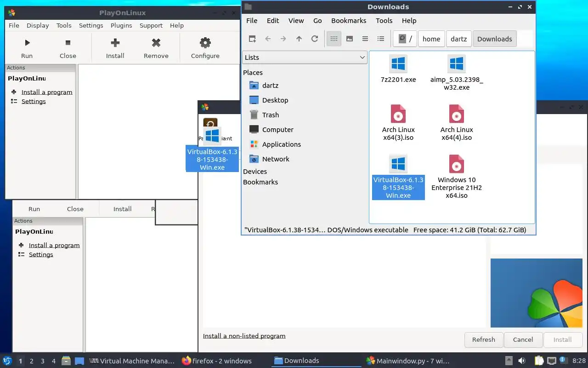Screen dimensions: 588x368
Task: Open the View menu in the Downloads window
Action: click(296, 20)
